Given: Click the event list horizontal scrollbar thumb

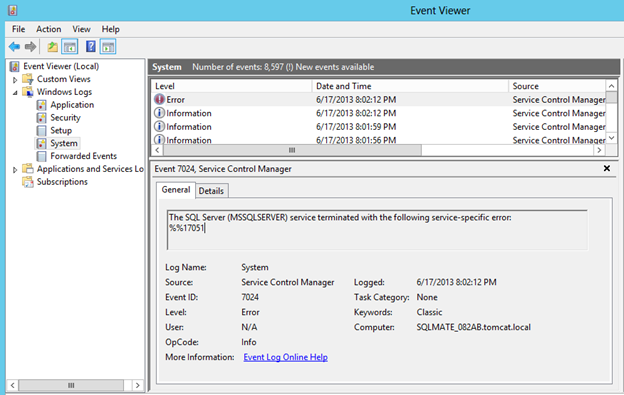Looking at the screenshot, I should tap(292, 150).
